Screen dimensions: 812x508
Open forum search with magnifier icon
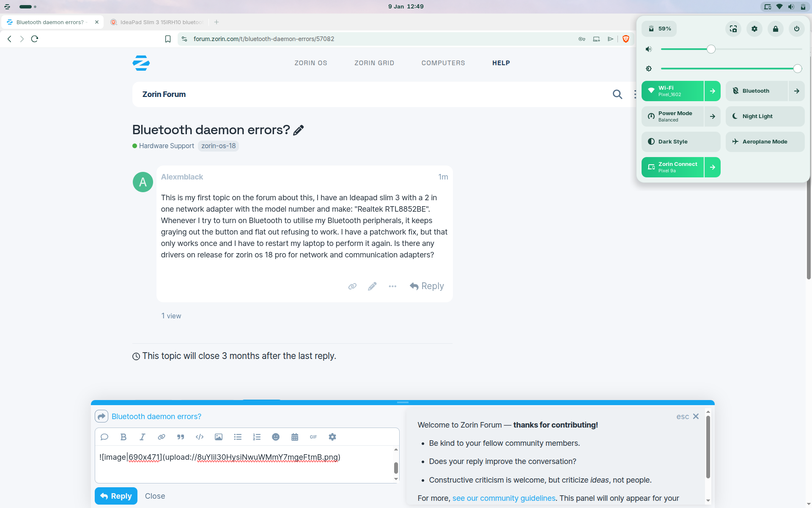[x=617, y=94]
